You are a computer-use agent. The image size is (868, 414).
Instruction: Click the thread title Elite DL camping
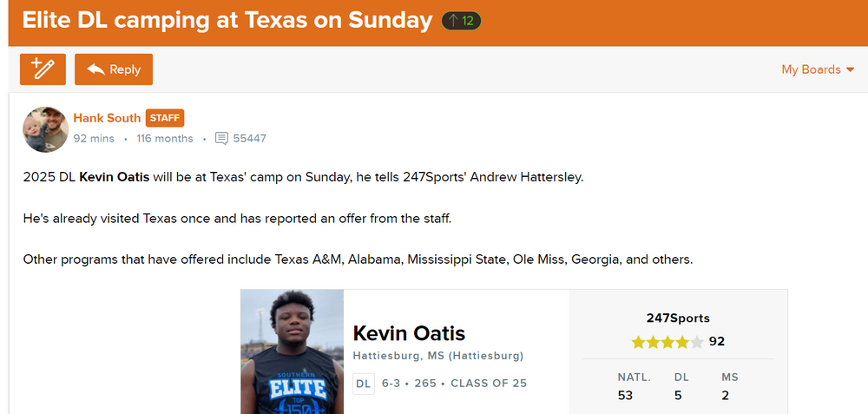click(227, 21)
